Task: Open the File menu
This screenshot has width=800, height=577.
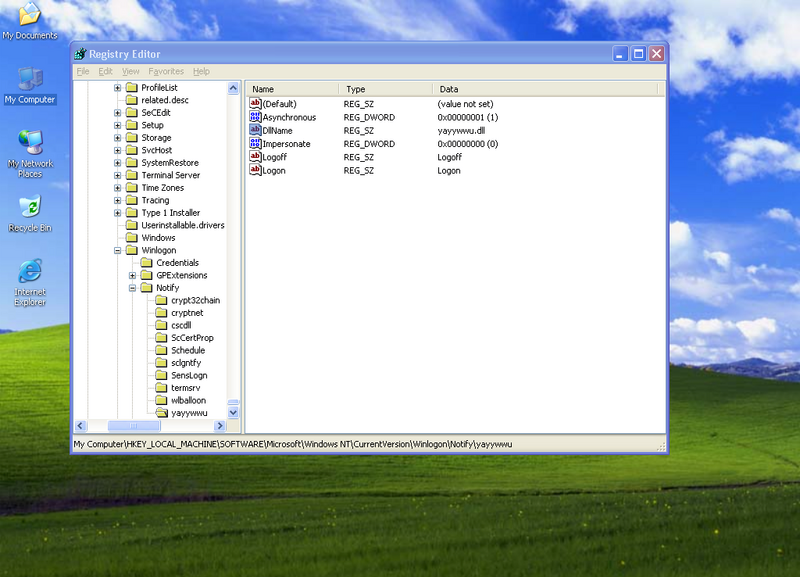Action: point(83,71)
